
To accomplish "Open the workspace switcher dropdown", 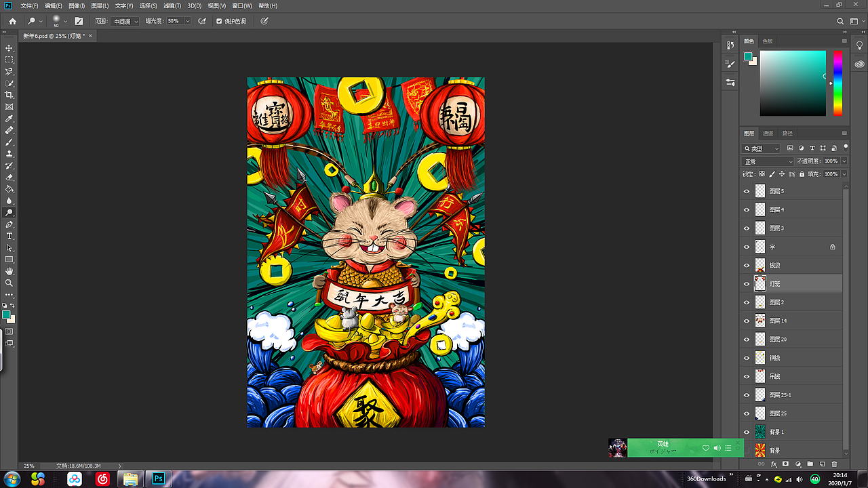I will [x=856, y=21].
